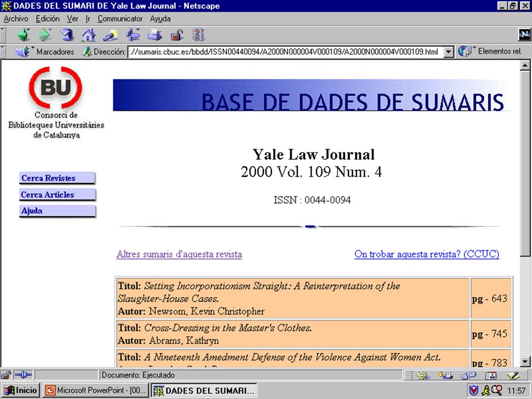This screenshot has height=399, width=532.
Task: Open the Home page icon
Action: (89, 35)
